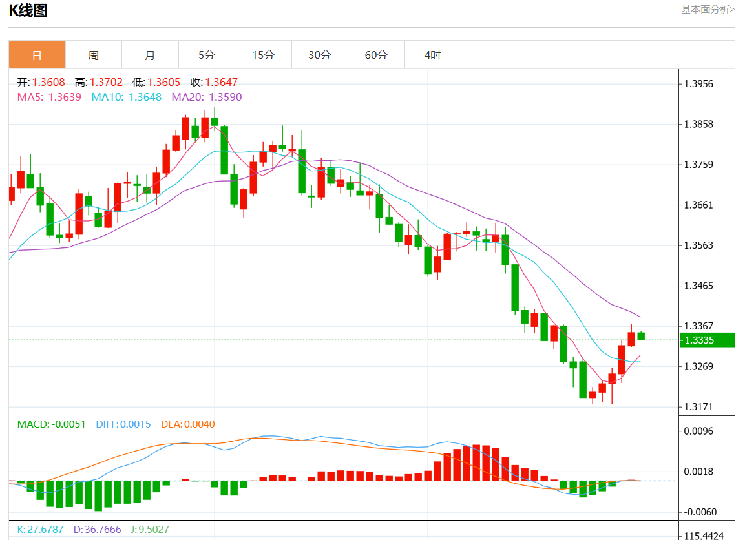Click the MA10: 1.3648 label
Viewport: 756px width, 540px height.
click(x=126, y=97)
